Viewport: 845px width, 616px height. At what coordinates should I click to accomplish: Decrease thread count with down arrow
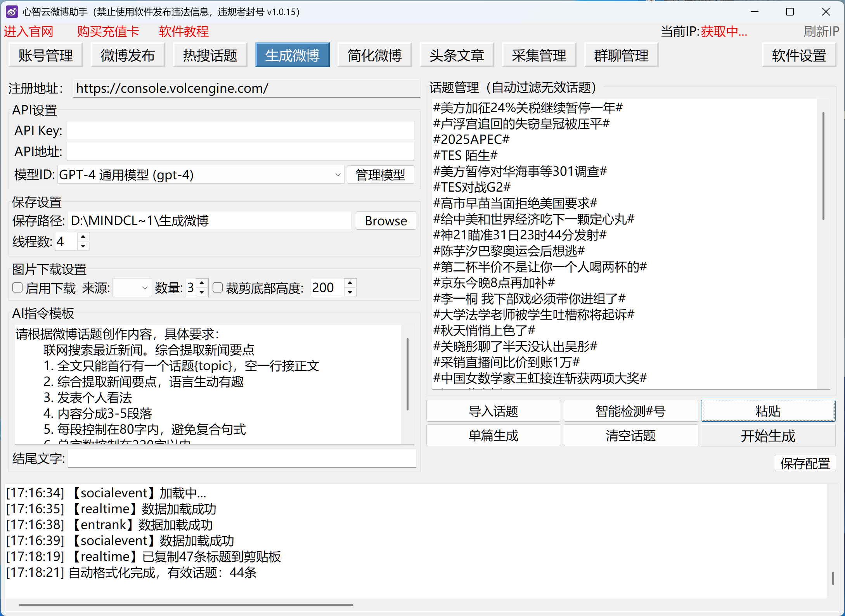point(83,246)
